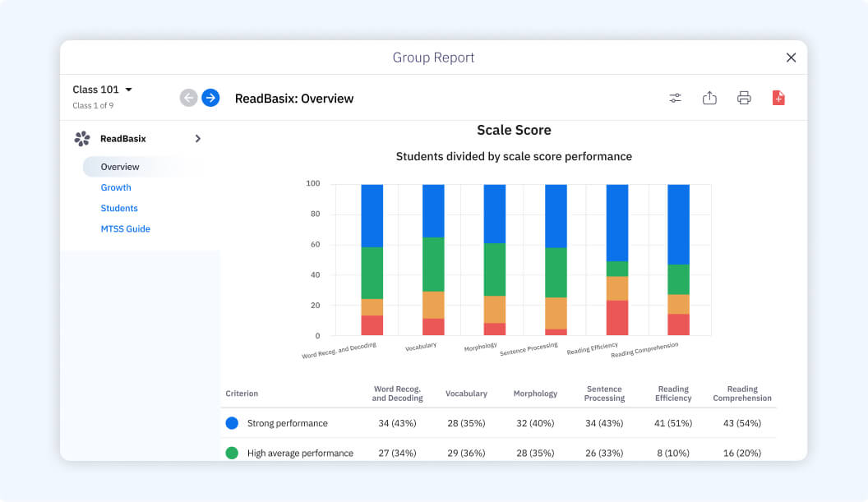Click the 'Reading Comprehension' column header

click(x=741, y=394)
